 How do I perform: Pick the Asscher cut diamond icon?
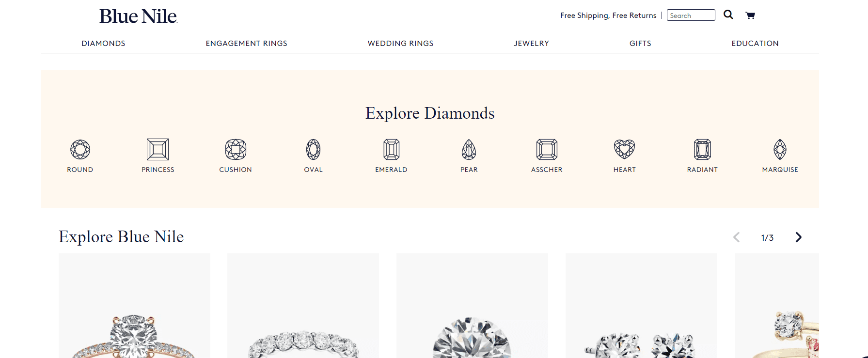tap(547, 149)
